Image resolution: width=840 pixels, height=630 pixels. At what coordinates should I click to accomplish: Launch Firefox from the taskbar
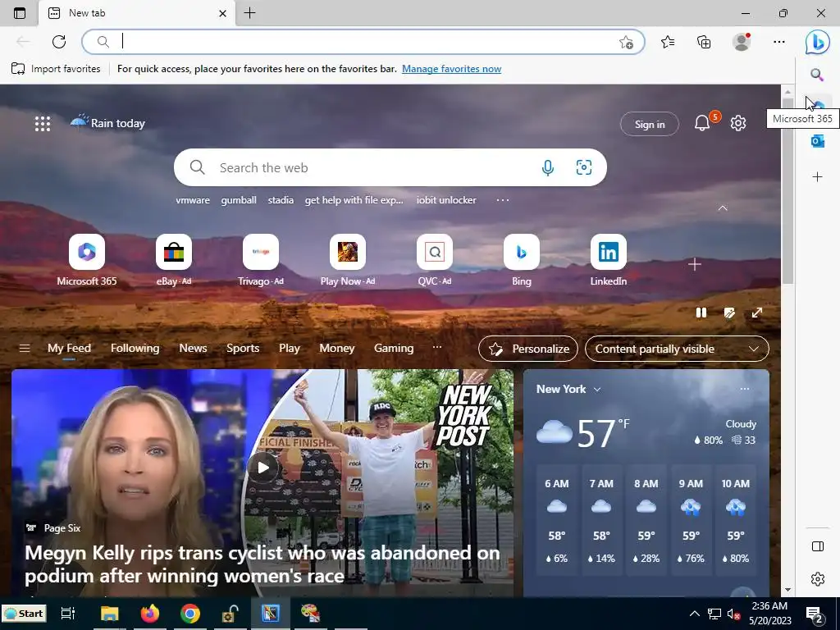point(150,614)
